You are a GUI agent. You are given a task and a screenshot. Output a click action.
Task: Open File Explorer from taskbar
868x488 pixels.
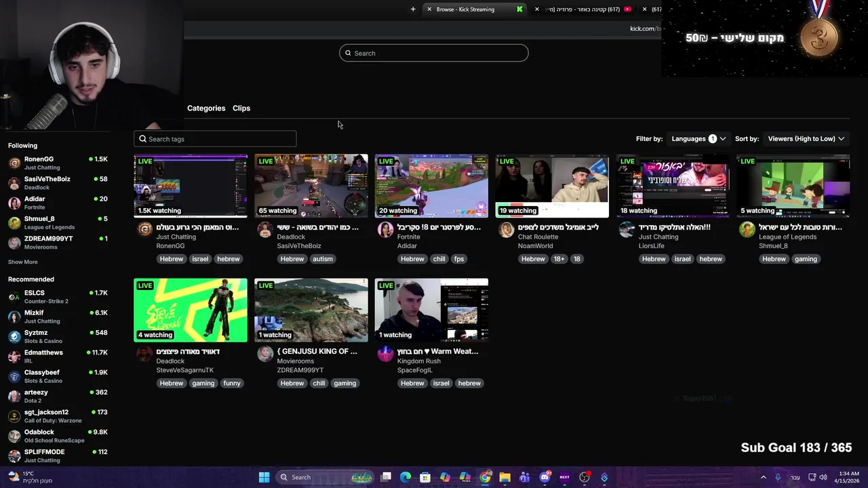click(505, 477)
